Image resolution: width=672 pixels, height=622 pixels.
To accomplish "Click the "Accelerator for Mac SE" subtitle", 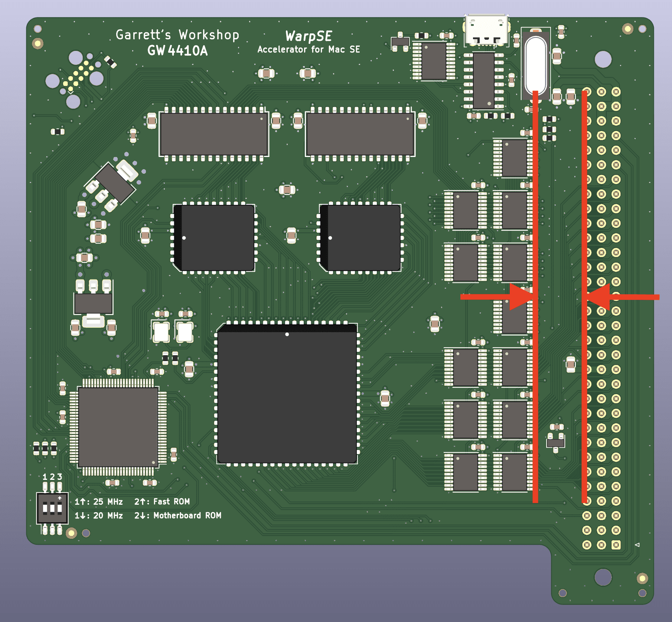I will (309, 49).
